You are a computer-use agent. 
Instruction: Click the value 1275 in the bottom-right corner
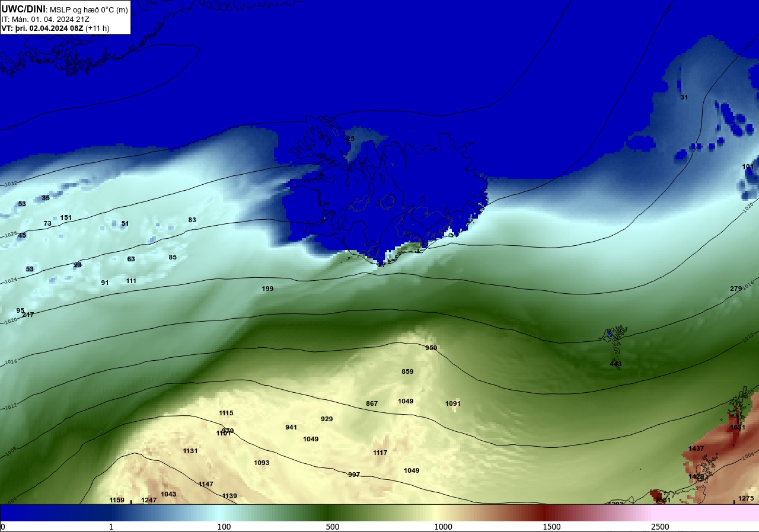[747, 498]
